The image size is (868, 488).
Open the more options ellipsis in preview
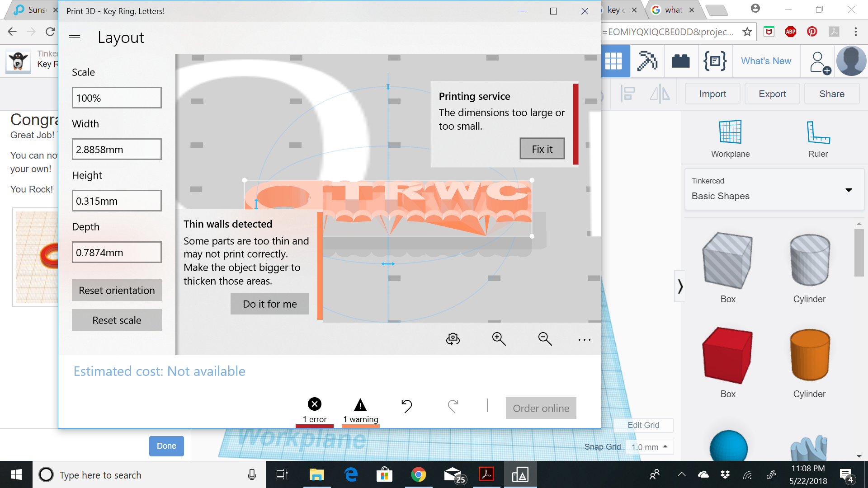584,340
